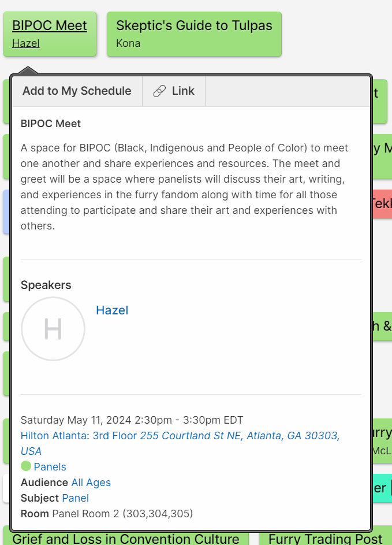Open the Hilton Atlanta 3rd Floor venue link
Image resolution: width=392 pixels, height=545 pixels.
(x=79, y=436)
